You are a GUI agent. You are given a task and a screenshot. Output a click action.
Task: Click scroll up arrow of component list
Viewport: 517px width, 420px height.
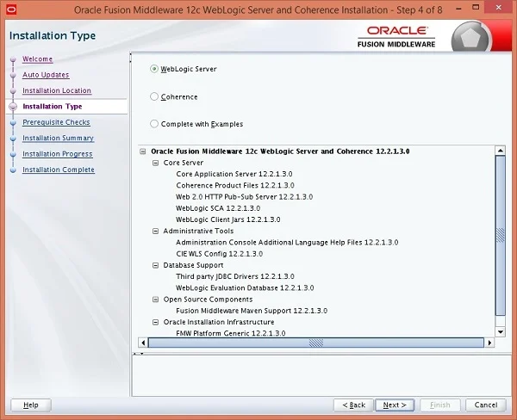tap(500, 151)
